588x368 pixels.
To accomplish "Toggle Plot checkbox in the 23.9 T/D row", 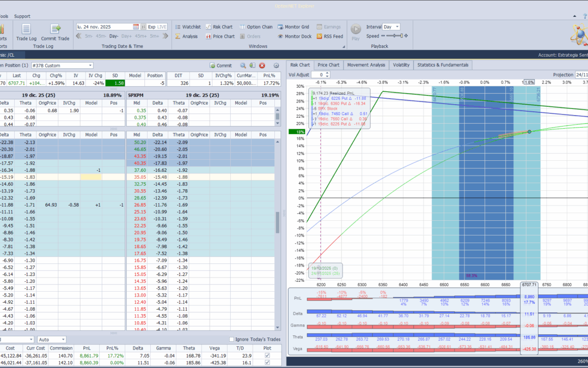I will tap(267, 355).
